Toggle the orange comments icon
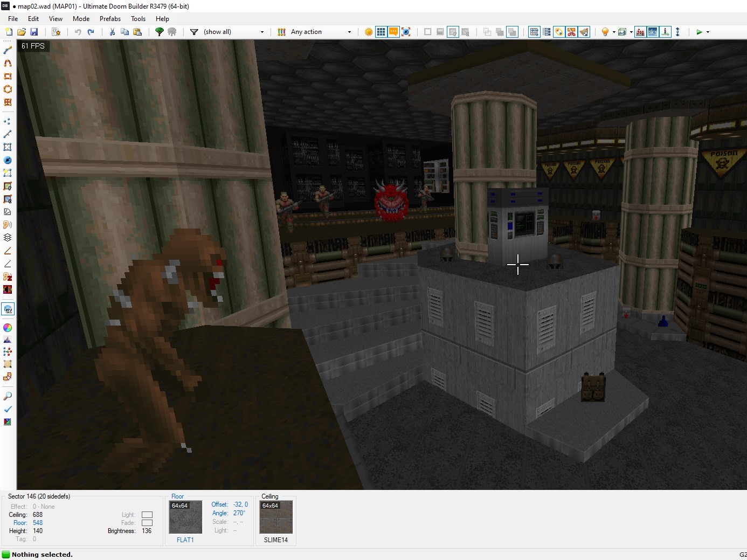Image resolution: width=747 pixels, height=560 pixels. tap(393, 32)
